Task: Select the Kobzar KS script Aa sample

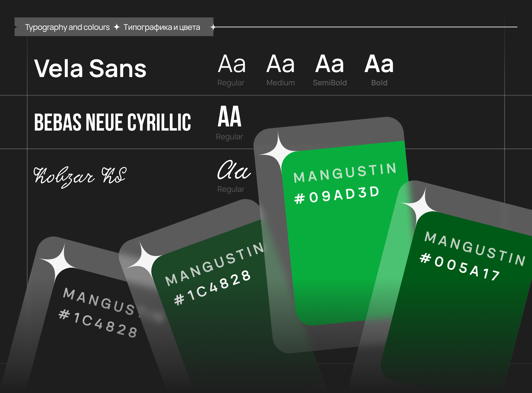Action: (234, 170)
